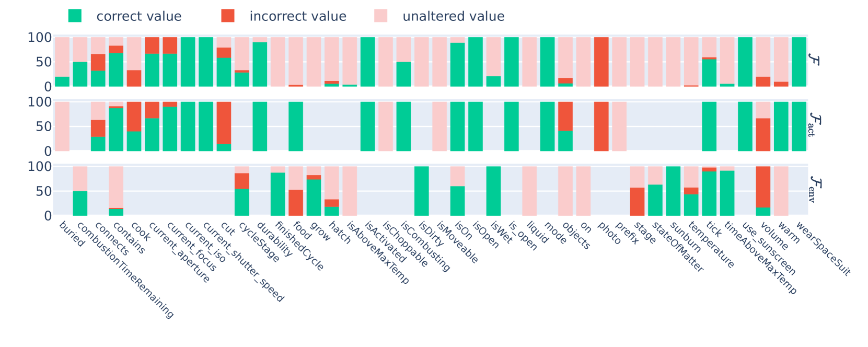Click the F_act subplot label on right
The width and height of the screenshot is (868, 347).
814,124
